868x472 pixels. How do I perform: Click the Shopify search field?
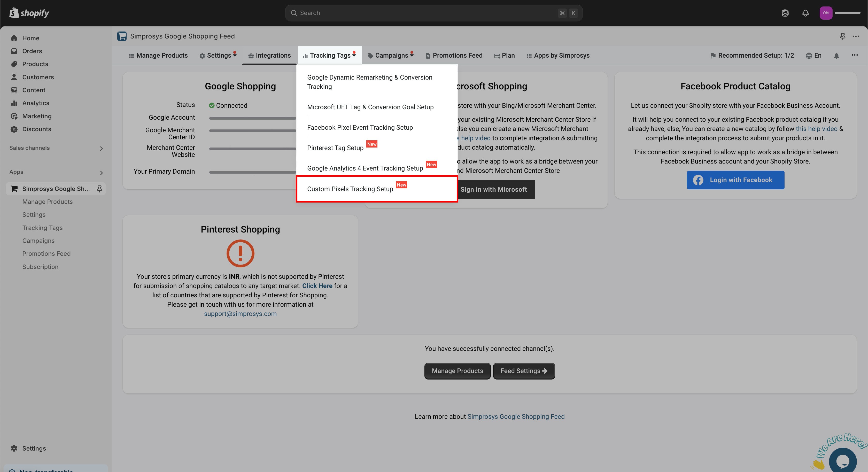(434, 13)
